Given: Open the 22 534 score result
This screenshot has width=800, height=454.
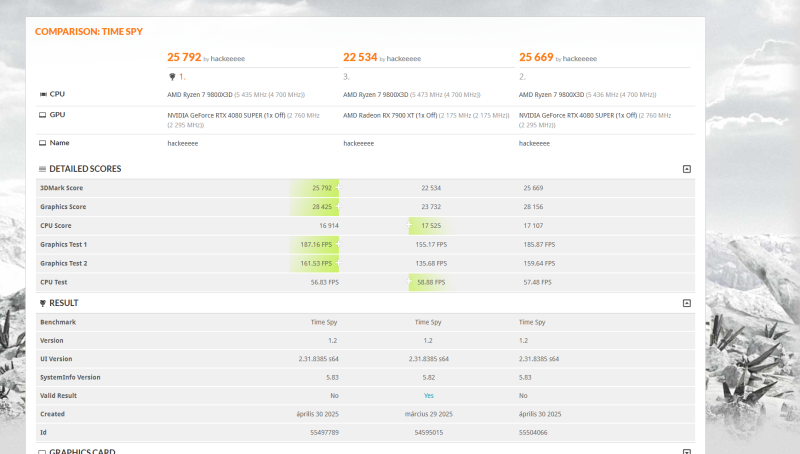Looking at the screenshot, I should click(360, 57).
